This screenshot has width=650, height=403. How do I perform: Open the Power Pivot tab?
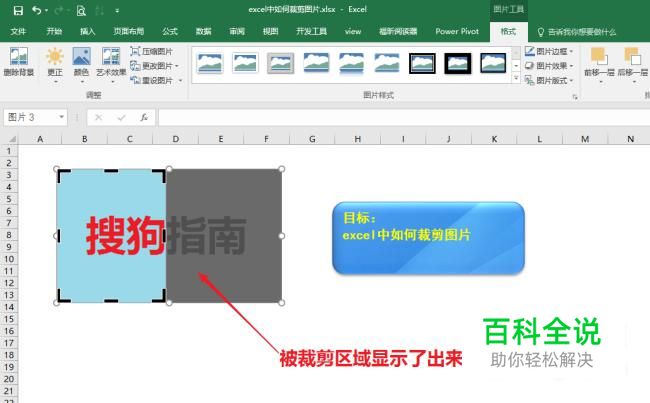457,32
